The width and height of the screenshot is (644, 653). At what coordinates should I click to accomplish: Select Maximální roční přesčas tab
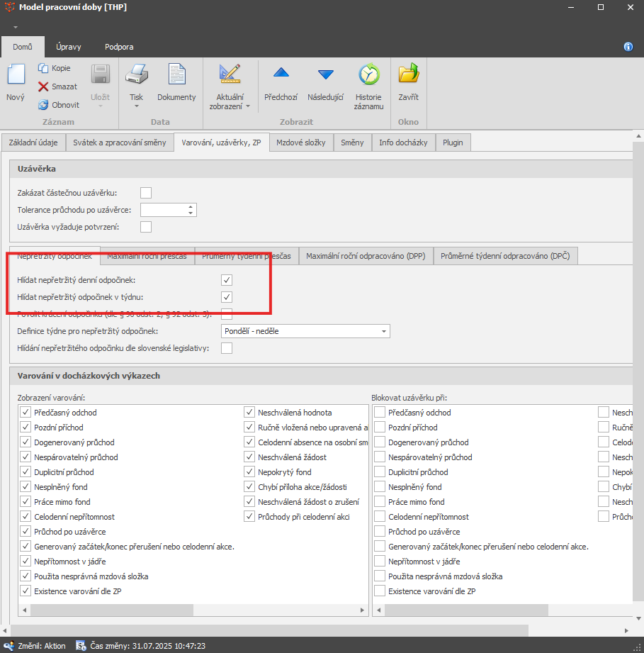pyautogui.click(x=147, y=256)
